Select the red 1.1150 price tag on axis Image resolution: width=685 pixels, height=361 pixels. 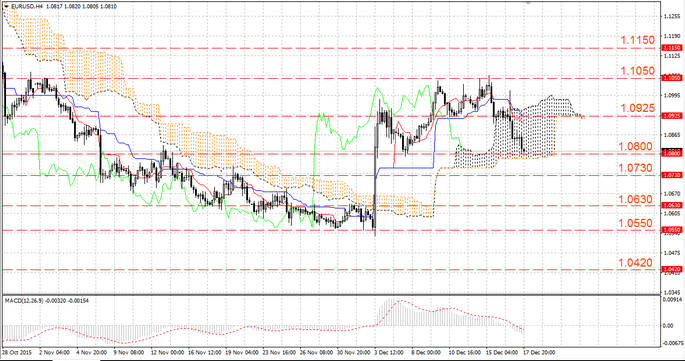point(671,48)
